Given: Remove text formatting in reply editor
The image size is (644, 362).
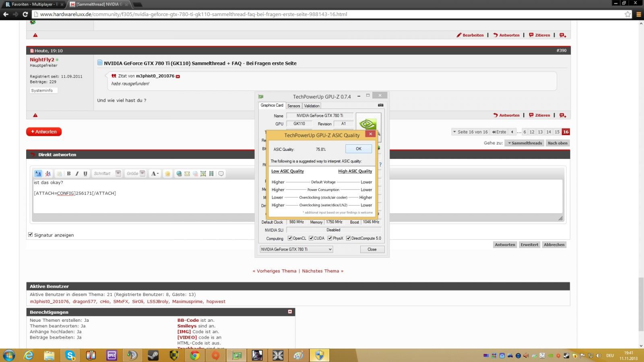Looking at the screenshot, I should click(48, 174).
